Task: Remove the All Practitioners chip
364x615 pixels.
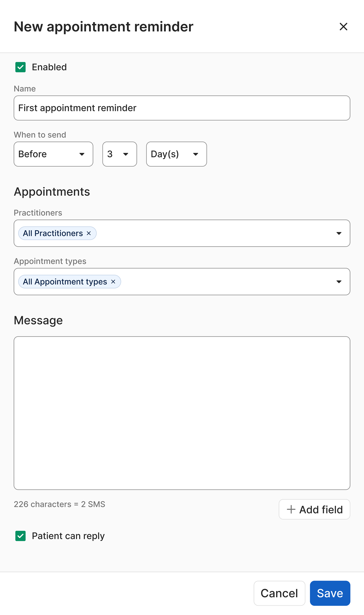Action: (89, 233)
